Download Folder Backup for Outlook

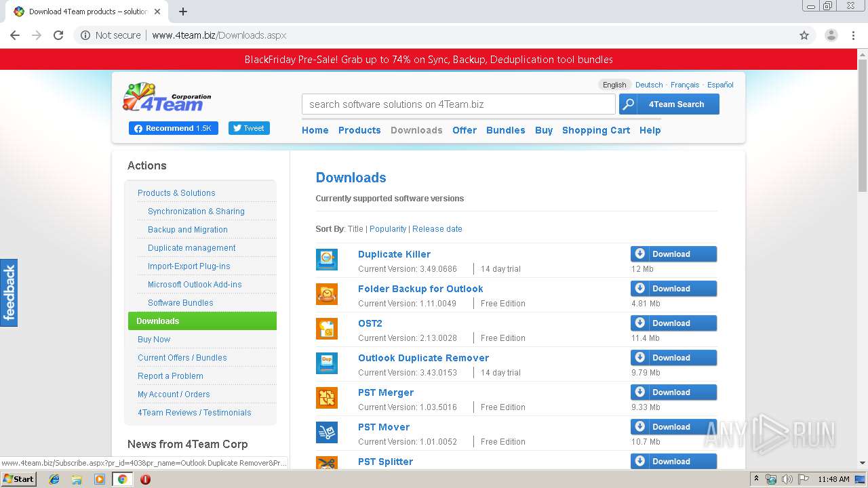coord(673,289)
